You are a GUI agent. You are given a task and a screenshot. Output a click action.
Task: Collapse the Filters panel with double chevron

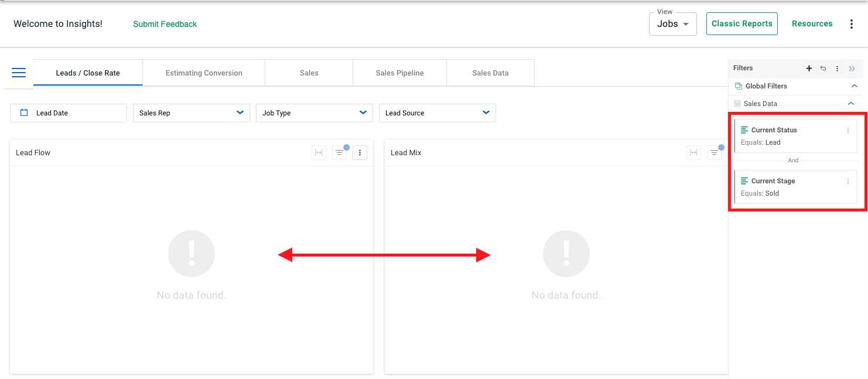[x=852, y=68]
